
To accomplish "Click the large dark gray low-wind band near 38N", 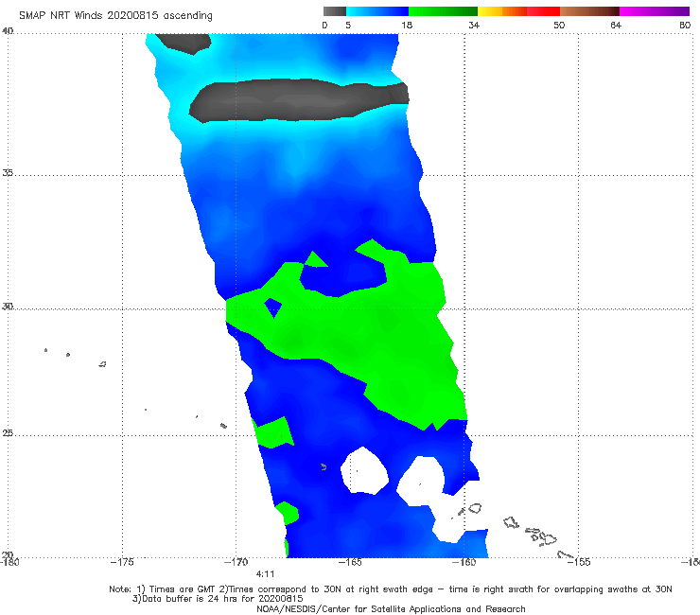I will (x=299, y=101).
